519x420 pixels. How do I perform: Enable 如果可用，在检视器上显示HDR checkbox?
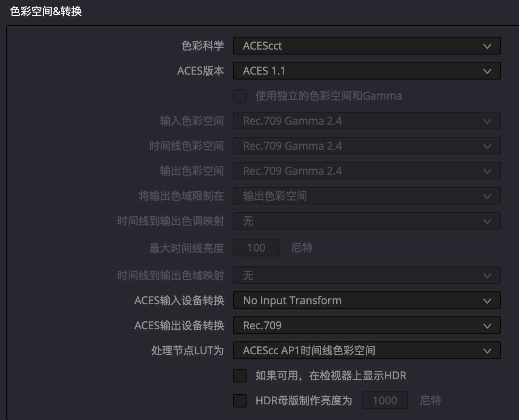(x=240, y=376)
